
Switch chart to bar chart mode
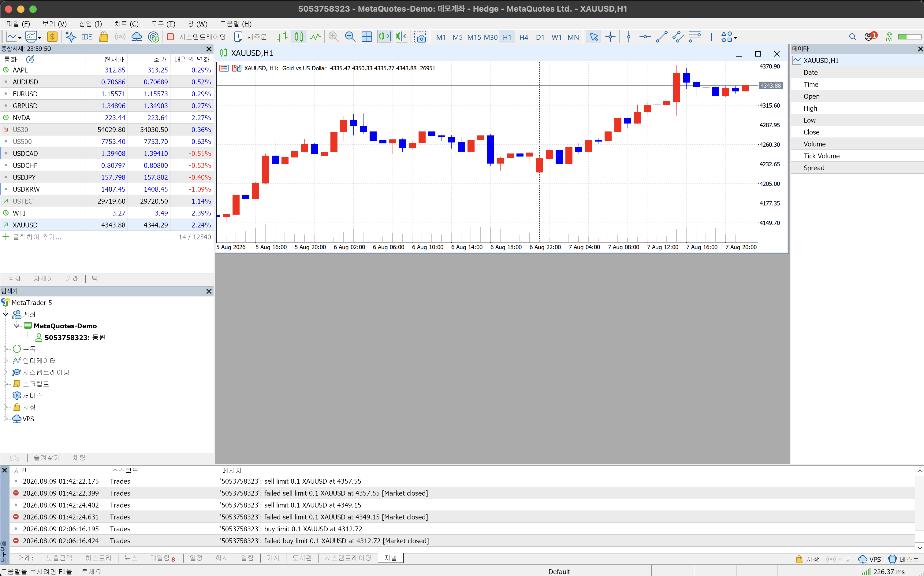282,37
